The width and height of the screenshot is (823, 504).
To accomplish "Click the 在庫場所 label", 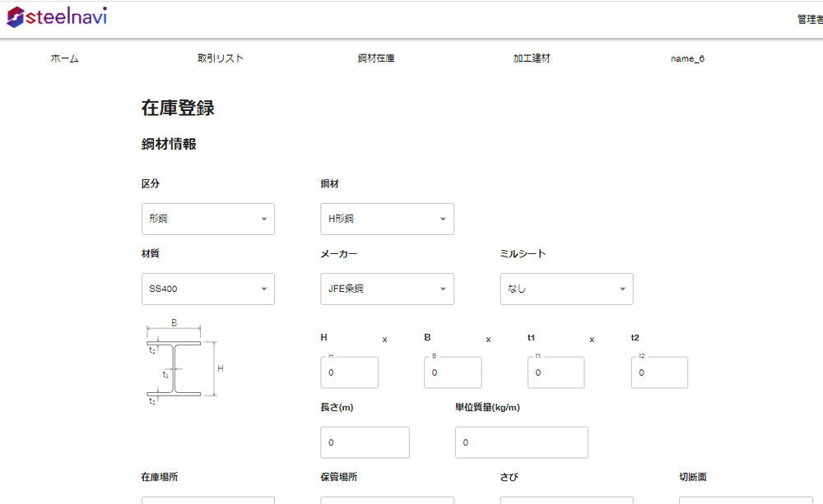I will [160, 477].
